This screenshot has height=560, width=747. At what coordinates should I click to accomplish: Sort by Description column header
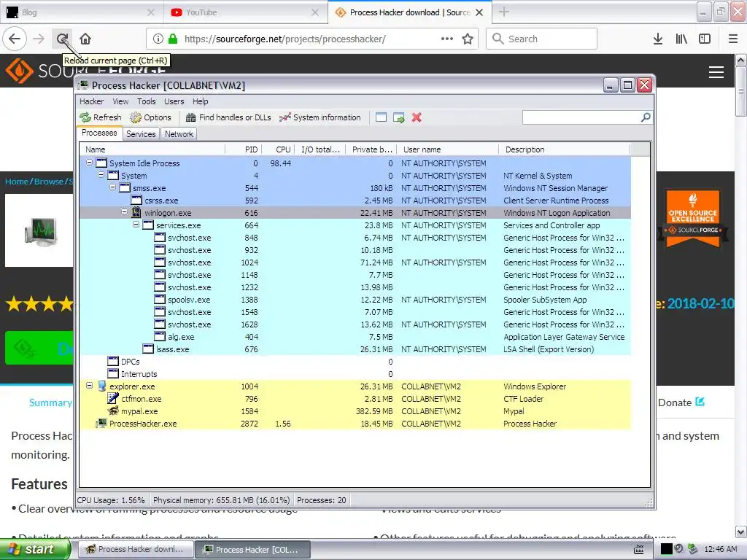click(x=565, y=149)
